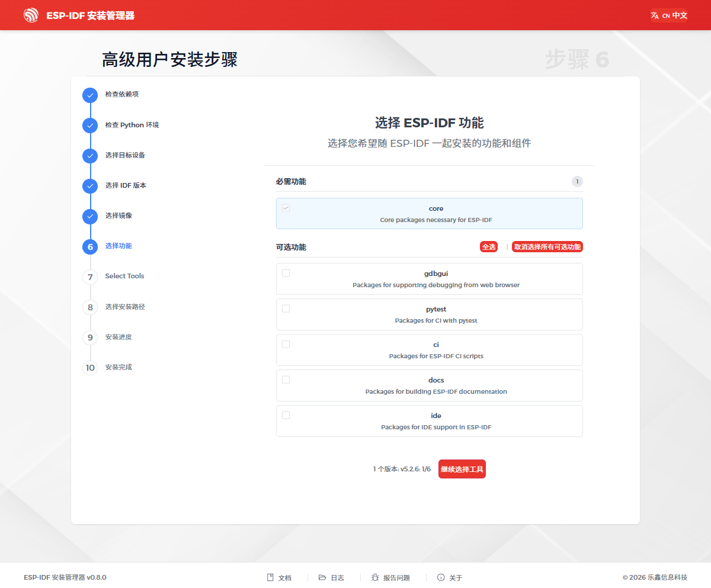
Task: Select the 选择功能 step label
Action: point(118,246)
